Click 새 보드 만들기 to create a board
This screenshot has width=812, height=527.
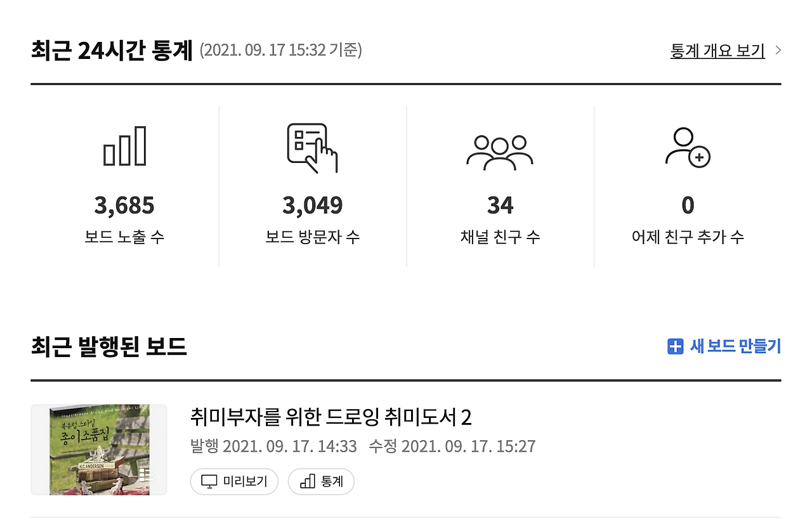tap(735, 346)
